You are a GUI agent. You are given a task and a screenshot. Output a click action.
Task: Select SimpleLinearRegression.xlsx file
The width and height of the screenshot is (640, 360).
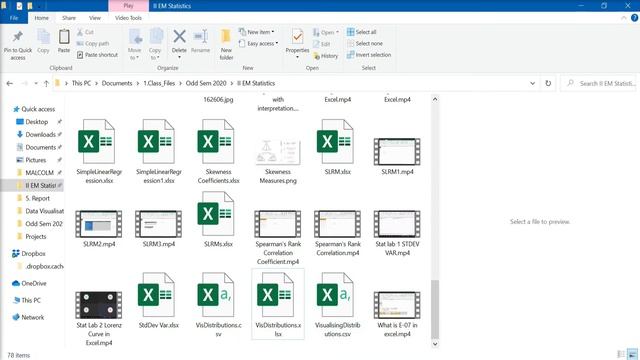coord(99,152)
